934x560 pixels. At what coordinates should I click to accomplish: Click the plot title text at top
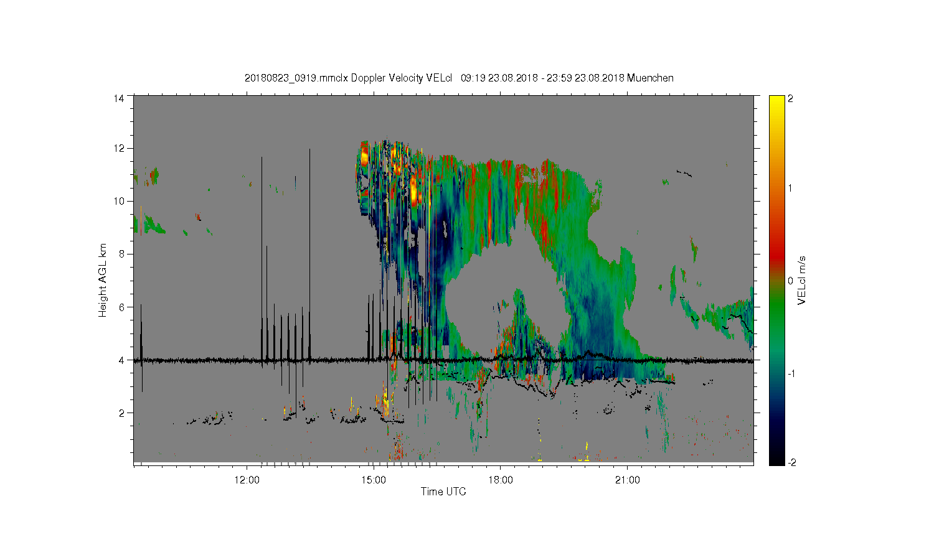[459, 78]
